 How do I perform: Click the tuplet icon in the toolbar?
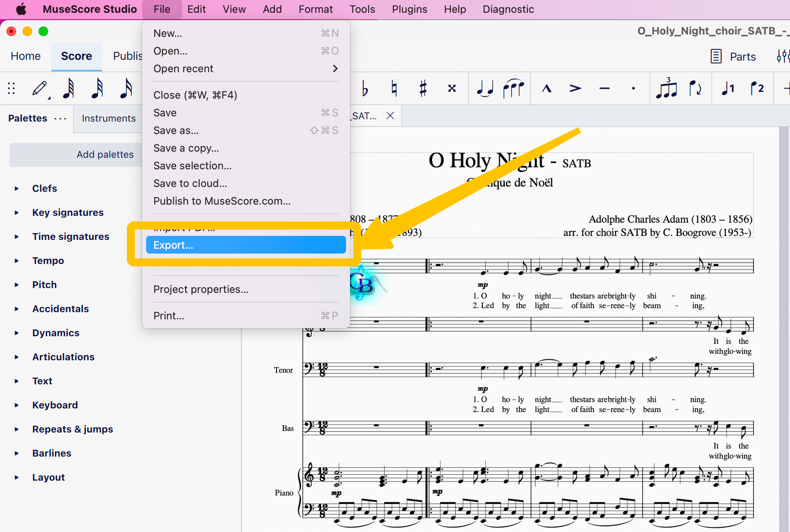[667, 88]
